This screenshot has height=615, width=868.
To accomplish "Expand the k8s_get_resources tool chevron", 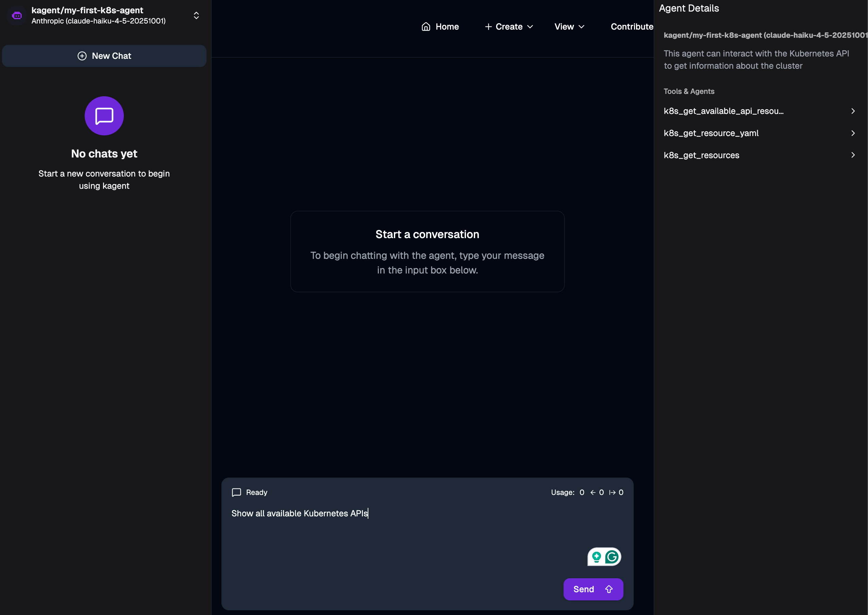I will pyautogui.click(x=853, y=155).
